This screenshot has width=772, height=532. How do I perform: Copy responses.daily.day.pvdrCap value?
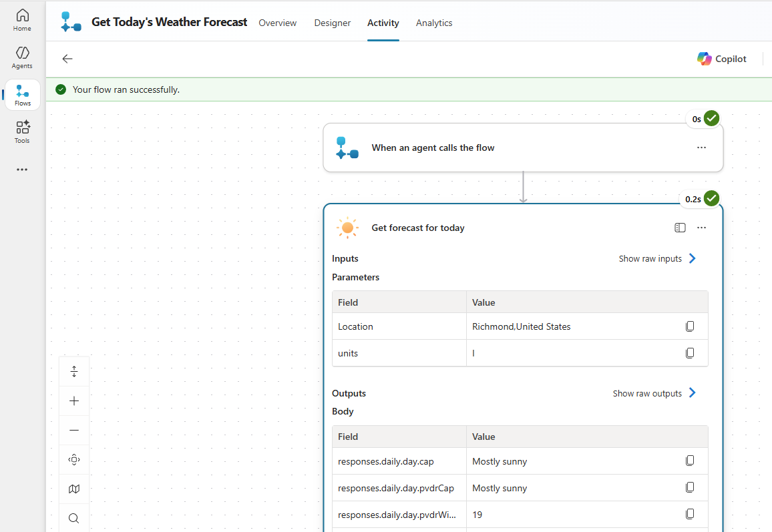[x=690, y=487]
